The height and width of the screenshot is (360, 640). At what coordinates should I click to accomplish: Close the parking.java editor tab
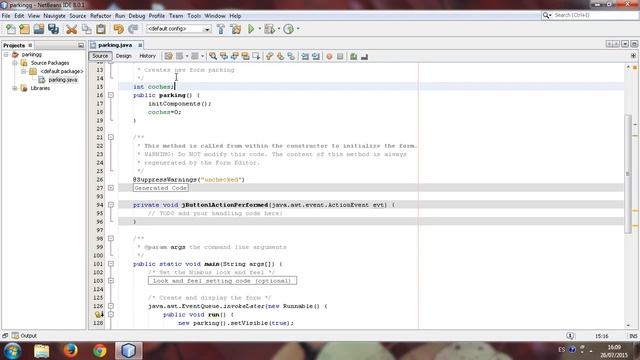(x=140, y=45)
